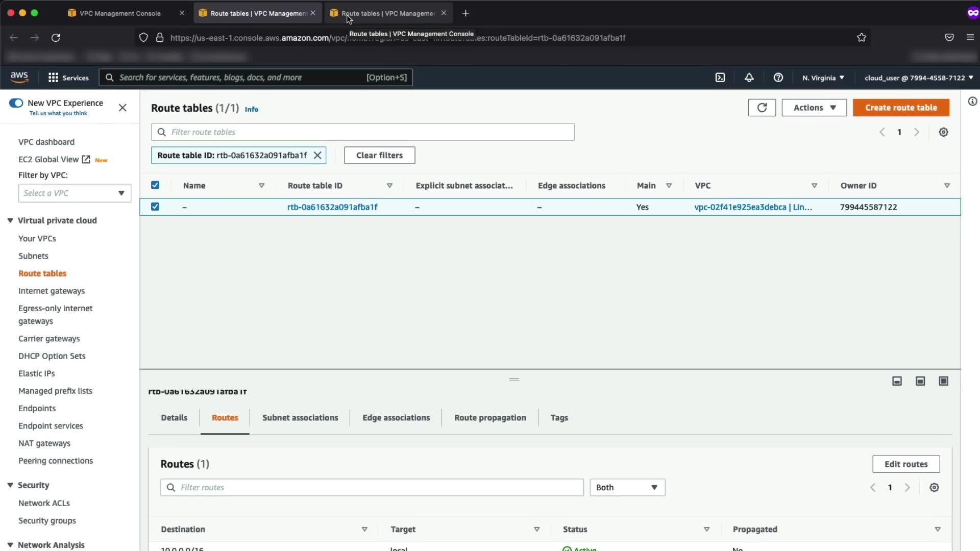The width and height of the screenshot is (980, 551).
Task: Open the Services grid menu
Action: [x=53, y=78]
